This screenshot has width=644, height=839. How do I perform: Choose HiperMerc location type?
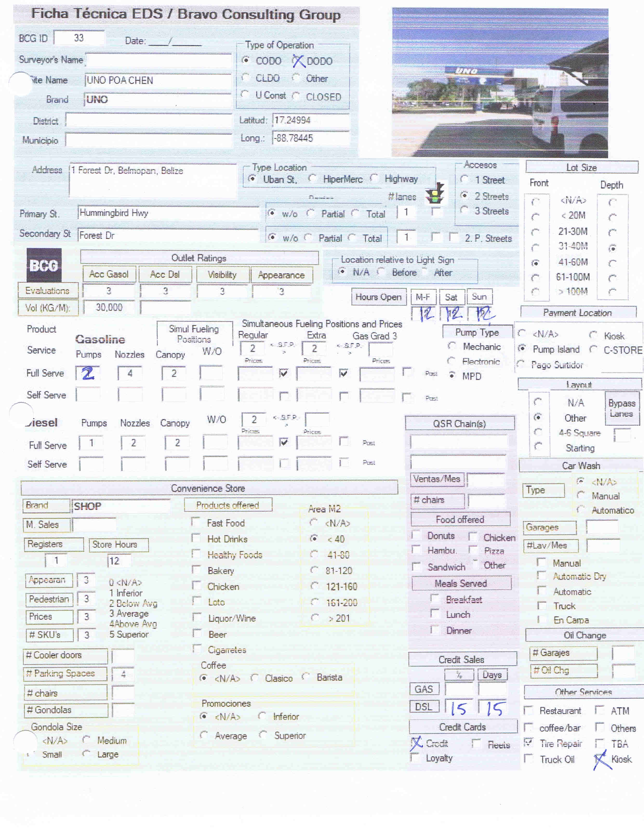tap(313, 178)
